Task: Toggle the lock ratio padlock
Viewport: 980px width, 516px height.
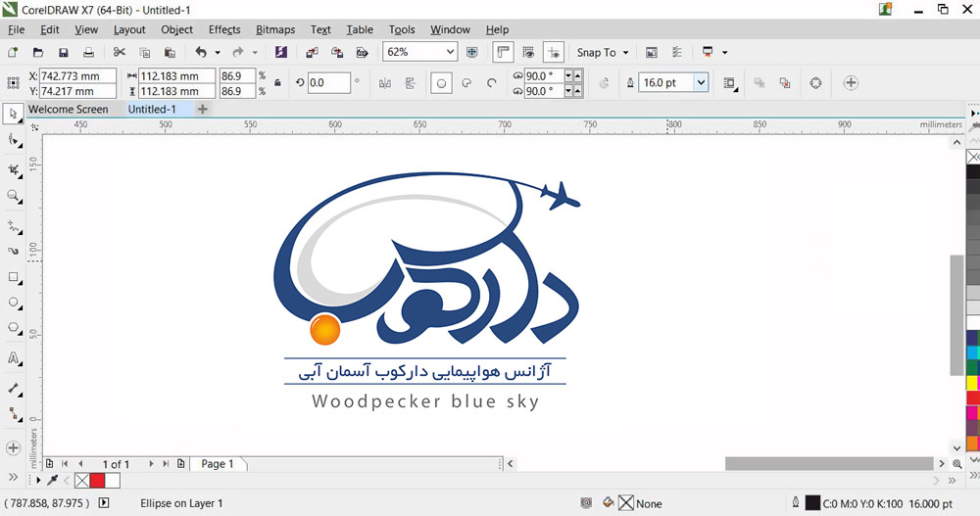Action: point(277,83)
